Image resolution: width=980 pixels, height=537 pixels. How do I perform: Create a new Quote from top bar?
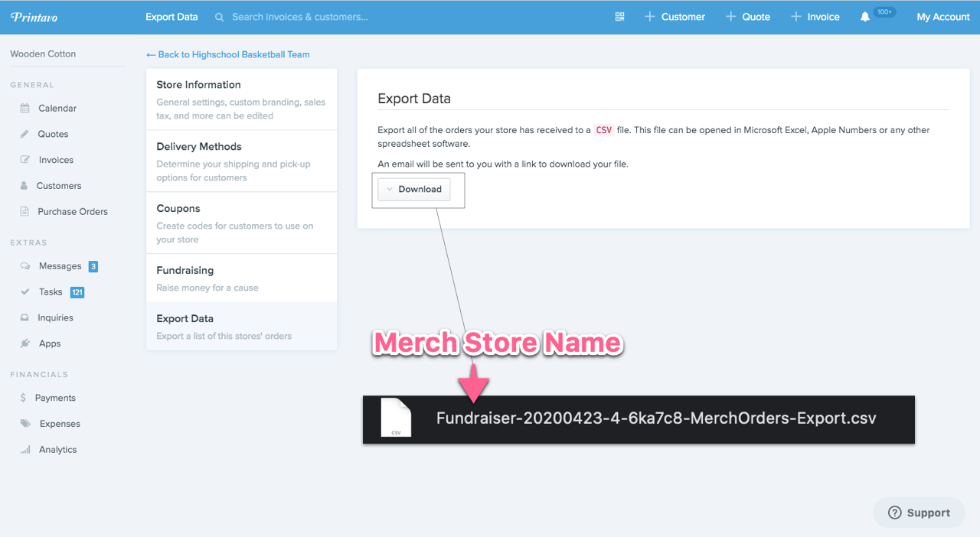point(747,17)
